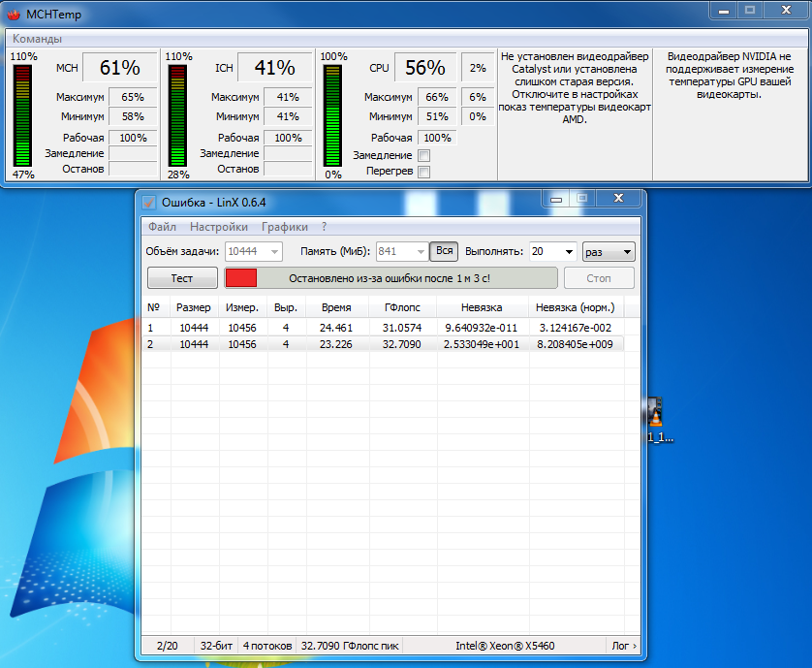
Task: Click the LinX checkmark icon in title bar
Action: tap(149, 202)
